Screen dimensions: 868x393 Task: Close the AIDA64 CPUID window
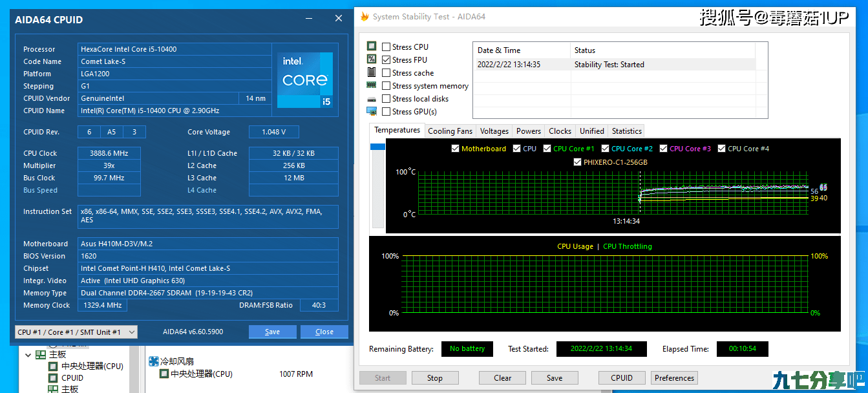pyautogui.click(x=339, y=19)
